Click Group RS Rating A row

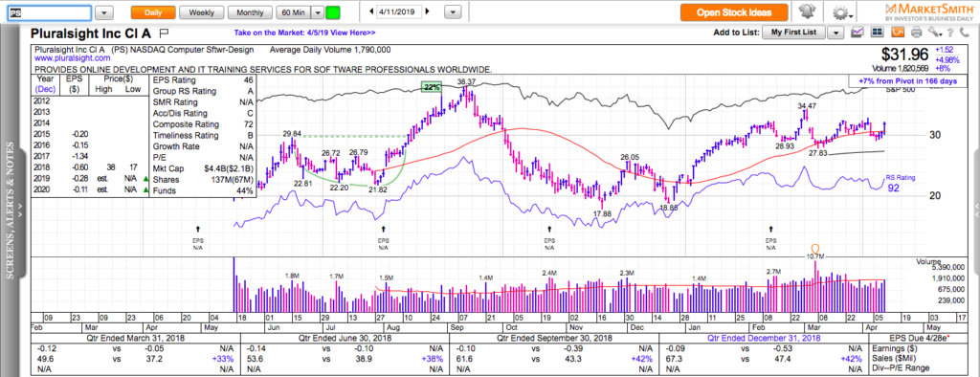pos(203,91)
